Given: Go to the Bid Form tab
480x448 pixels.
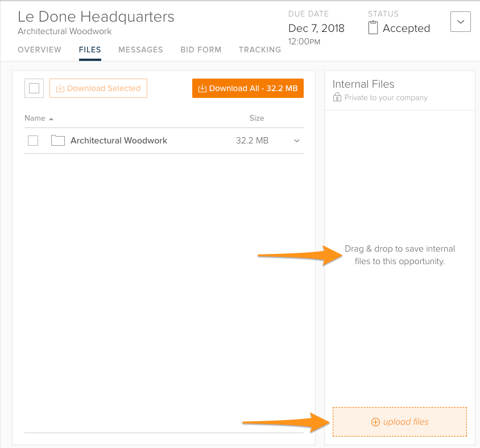Looking at the screenshot, I should (201, 50).
